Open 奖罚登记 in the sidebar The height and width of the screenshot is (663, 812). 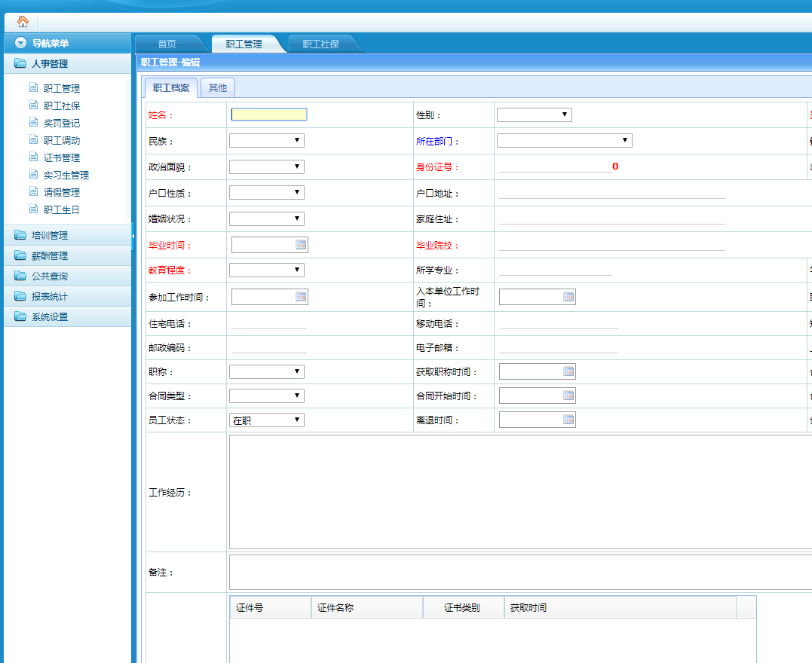(x=61, y=123)
